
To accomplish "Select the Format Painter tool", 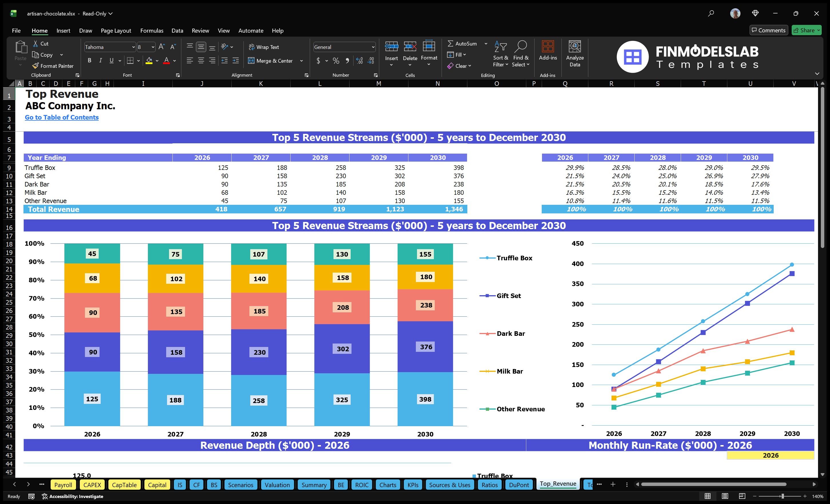I will click(x=53, y=66).
